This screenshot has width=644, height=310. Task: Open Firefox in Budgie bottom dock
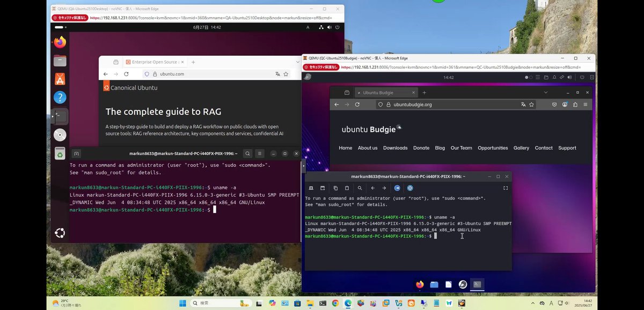tap(420, 284)
